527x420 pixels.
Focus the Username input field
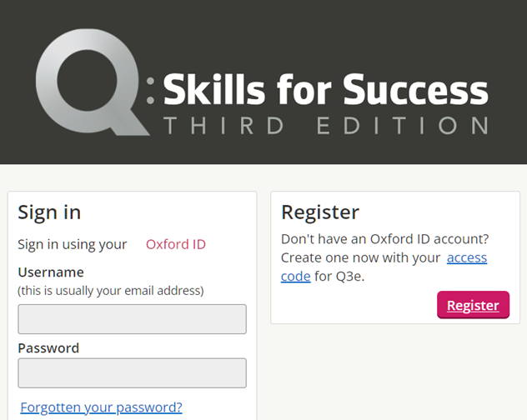tap(132, 319)
